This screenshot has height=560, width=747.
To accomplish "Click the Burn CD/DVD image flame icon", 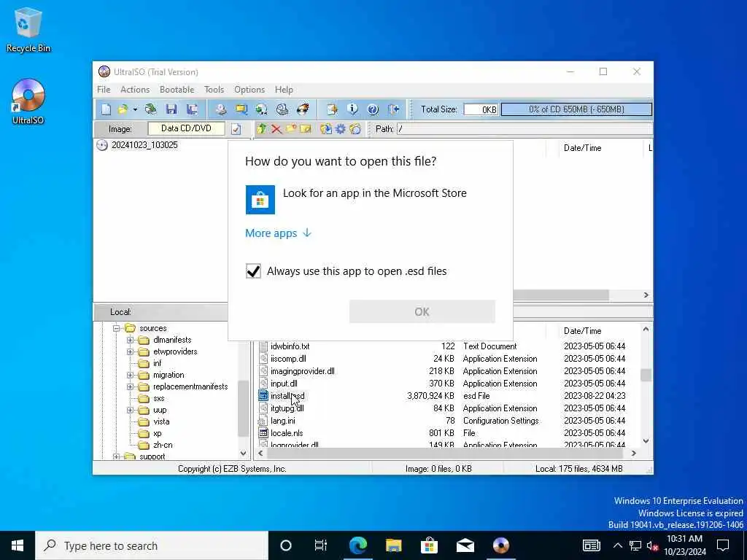I will 303,109.
